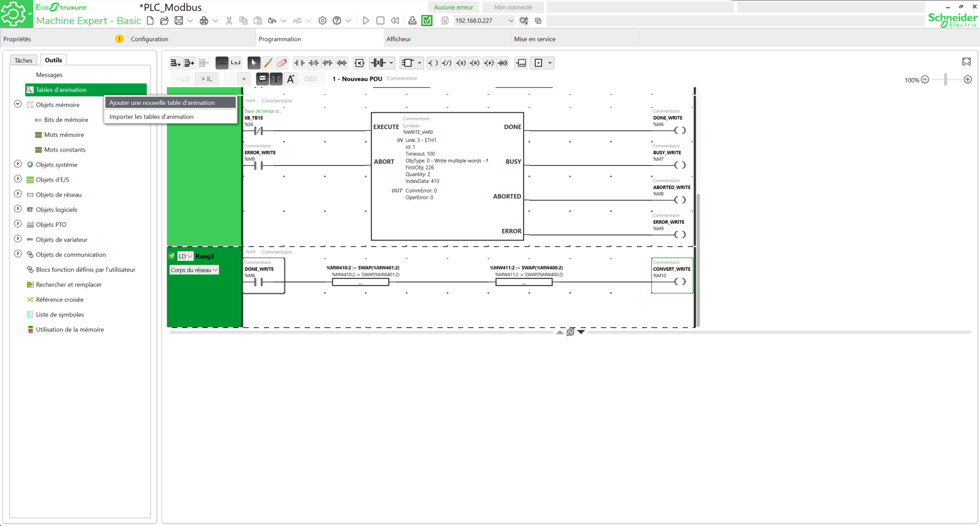Expand the Objets système tree node
980x526 pixels.
coord(18,164)
